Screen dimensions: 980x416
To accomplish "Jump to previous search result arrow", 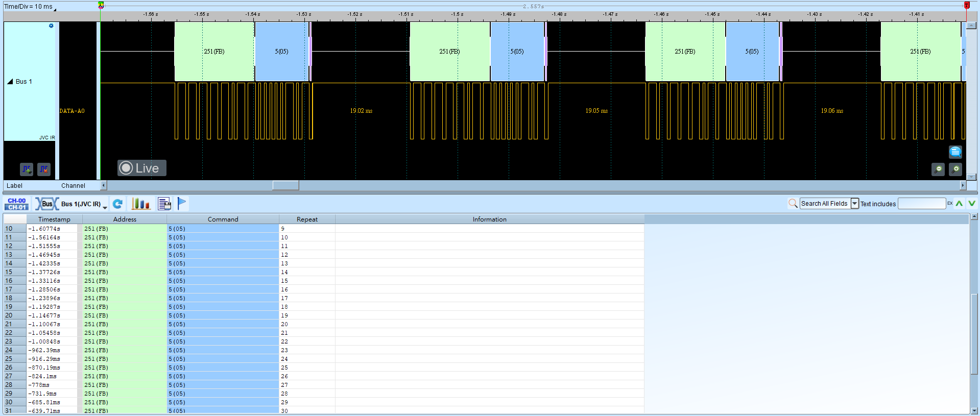I will [960, 203].
